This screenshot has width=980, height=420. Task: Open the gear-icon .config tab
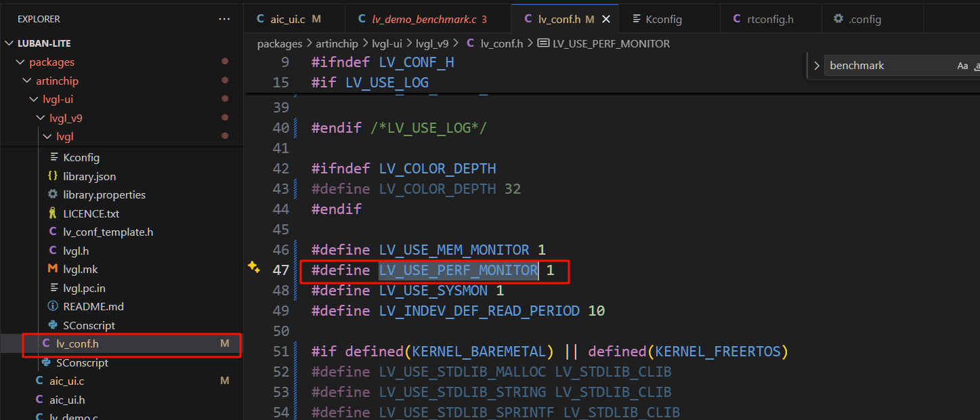click(x=857, y=19)
